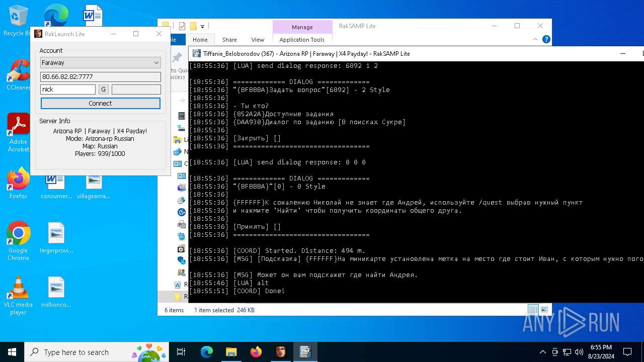The height and width of the screenshot is (362, 644).
Task: Open the Windows Start menu
Action: tap(12, 352)
